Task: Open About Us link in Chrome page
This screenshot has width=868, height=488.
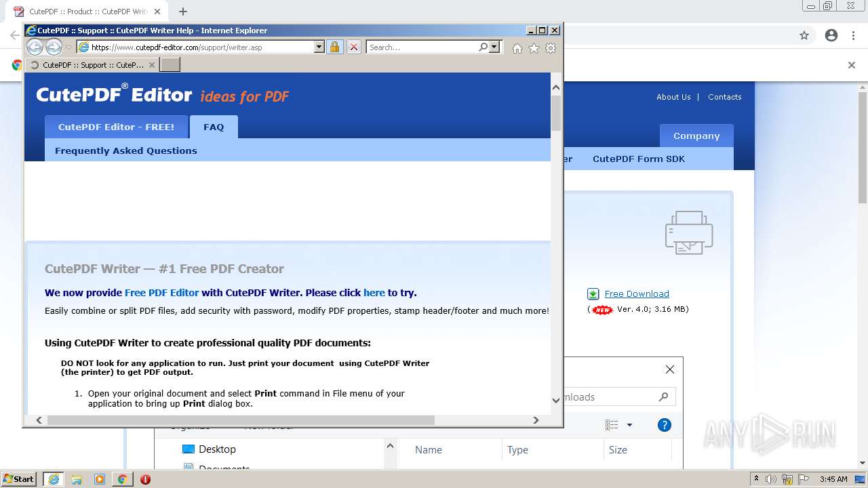Action: [673, 97]
